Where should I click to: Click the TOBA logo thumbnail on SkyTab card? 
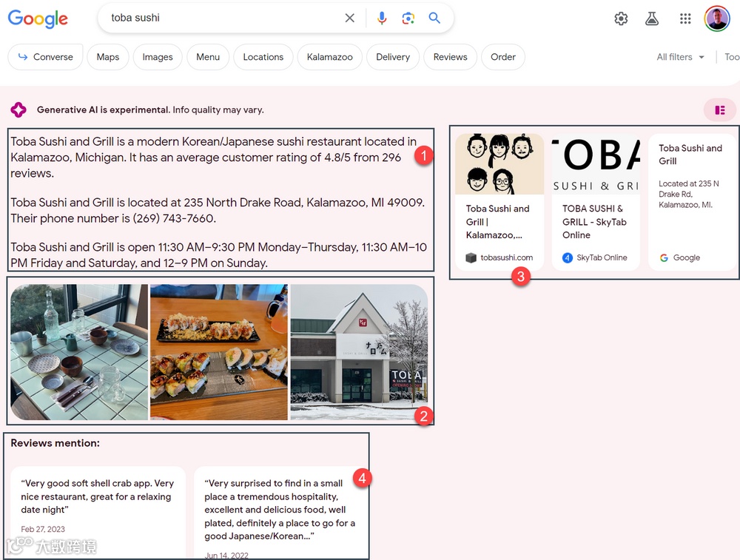[x=596, y=163]
